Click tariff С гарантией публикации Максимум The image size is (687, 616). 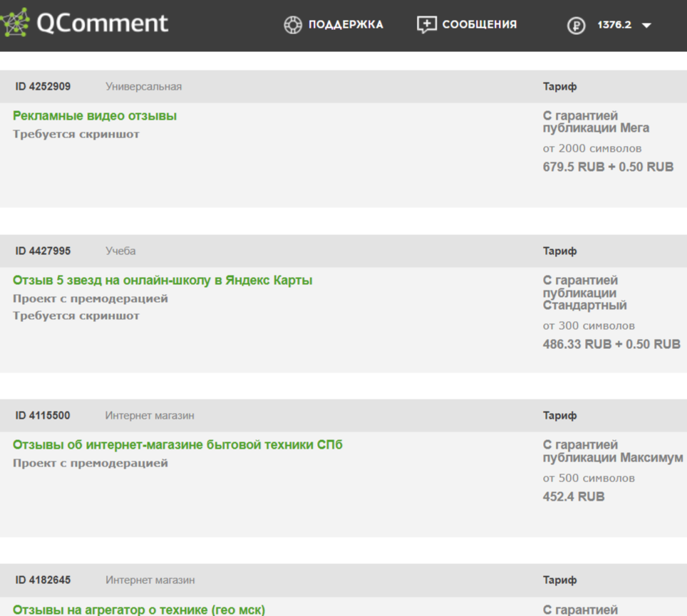pyautogui.click(x=612, y=451)
